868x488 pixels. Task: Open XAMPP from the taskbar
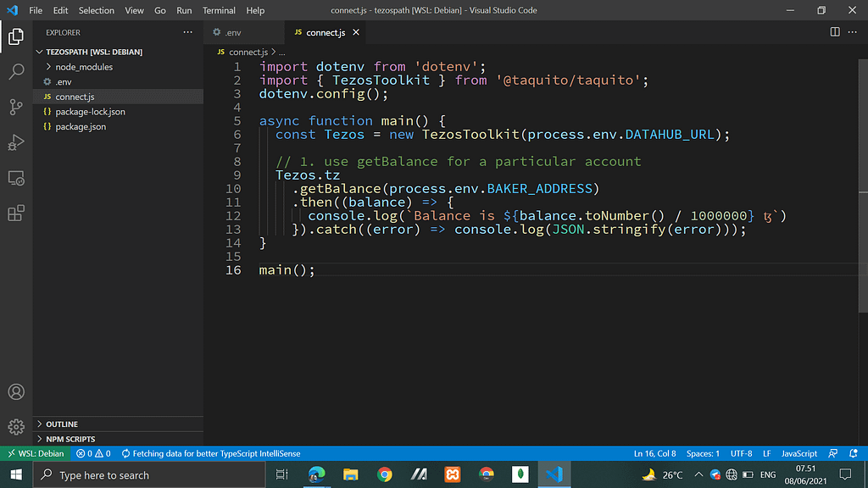tap(453, 474)
